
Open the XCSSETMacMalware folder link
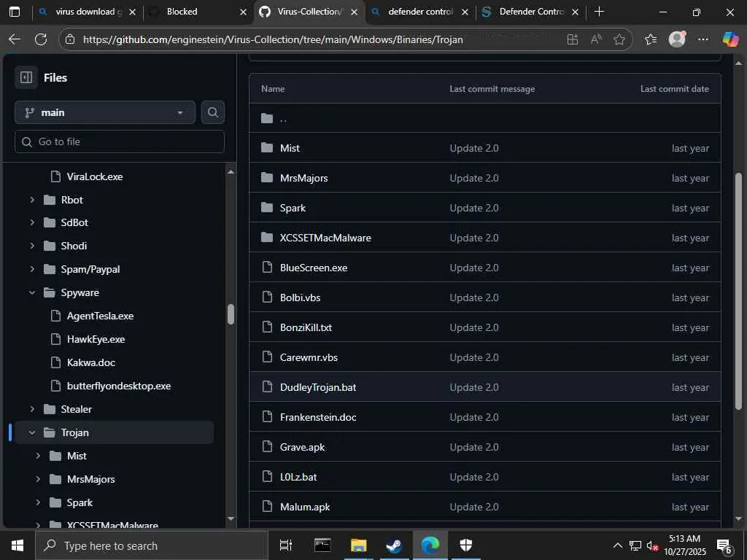[325, 238]
